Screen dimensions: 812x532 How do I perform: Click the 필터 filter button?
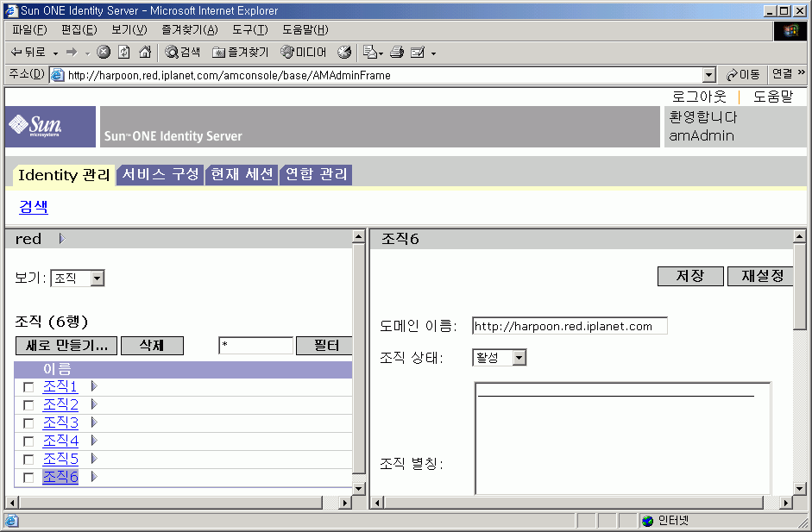tap(325, 346)
